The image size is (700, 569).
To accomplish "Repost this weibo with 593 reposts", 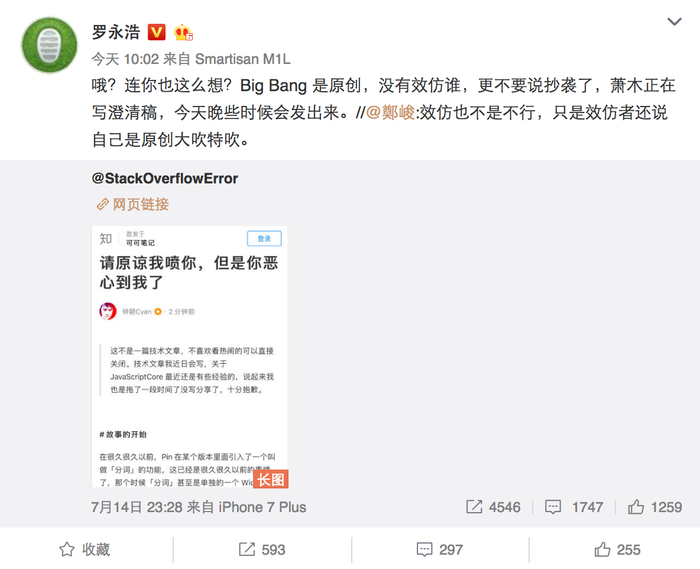I will coord(262,549).
